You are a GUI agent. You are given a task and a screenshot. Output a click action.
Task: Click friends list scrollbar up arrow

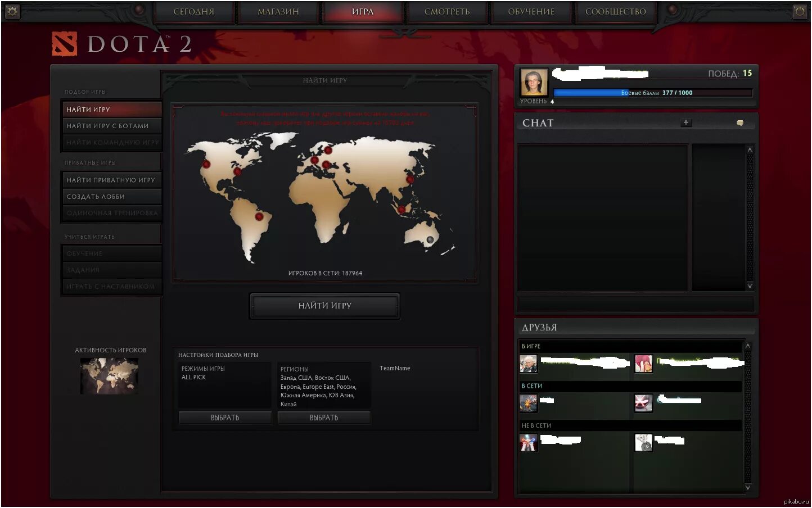[x=748, y=346]
